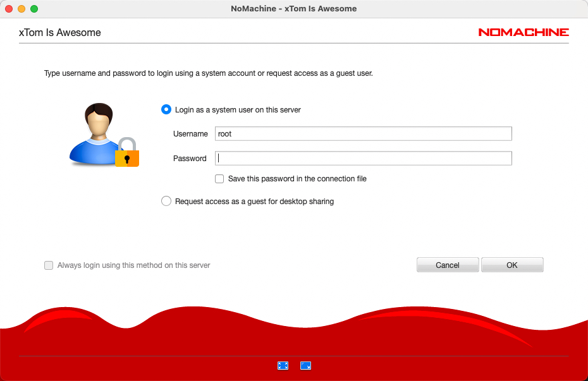588x381 pixels.
Task: Click the Cancel button
Action: point(448,265)
